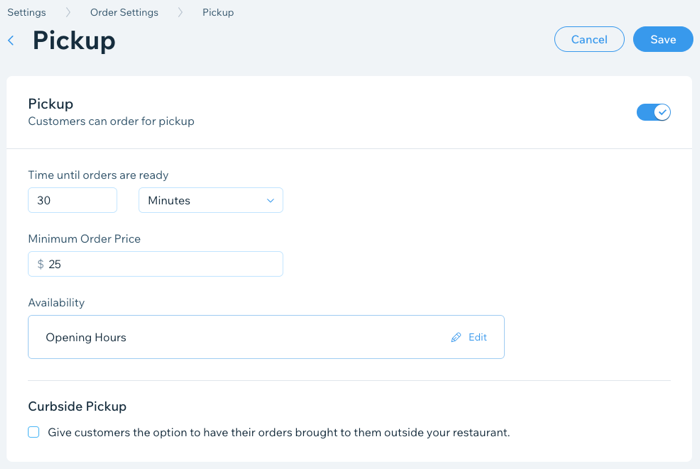
Task: Save the pickup settings
Action: point(663,40)
